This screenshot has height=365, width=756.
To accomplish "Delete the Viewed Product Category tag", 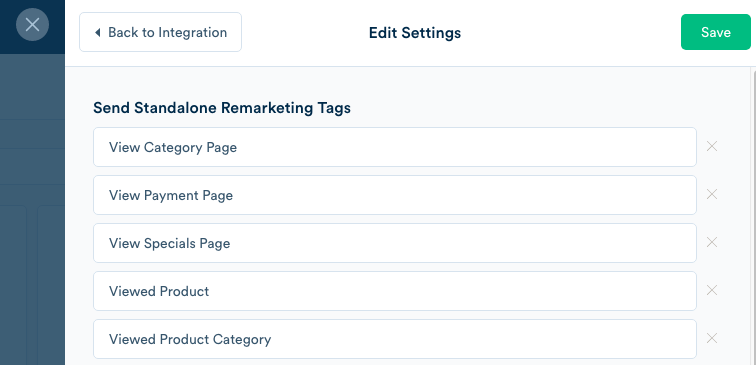I will (712, 338).
